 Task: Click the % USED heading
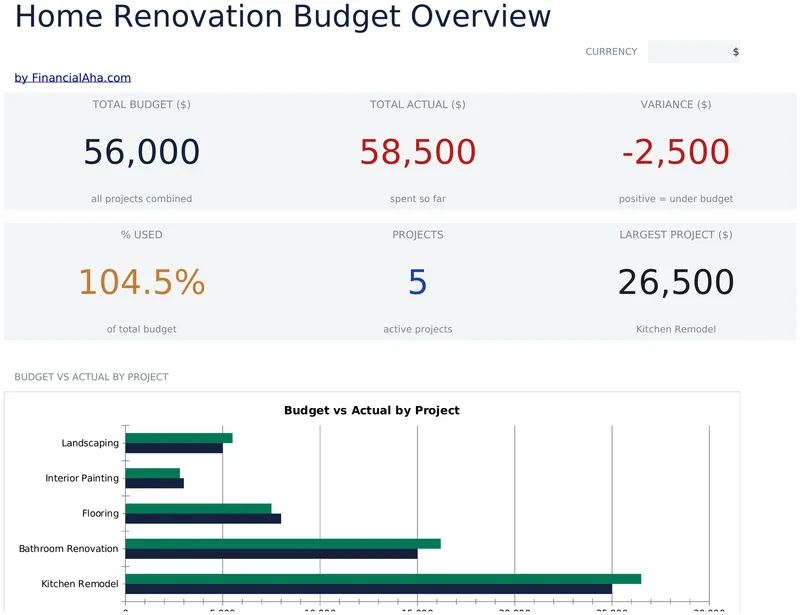[141, 235]
